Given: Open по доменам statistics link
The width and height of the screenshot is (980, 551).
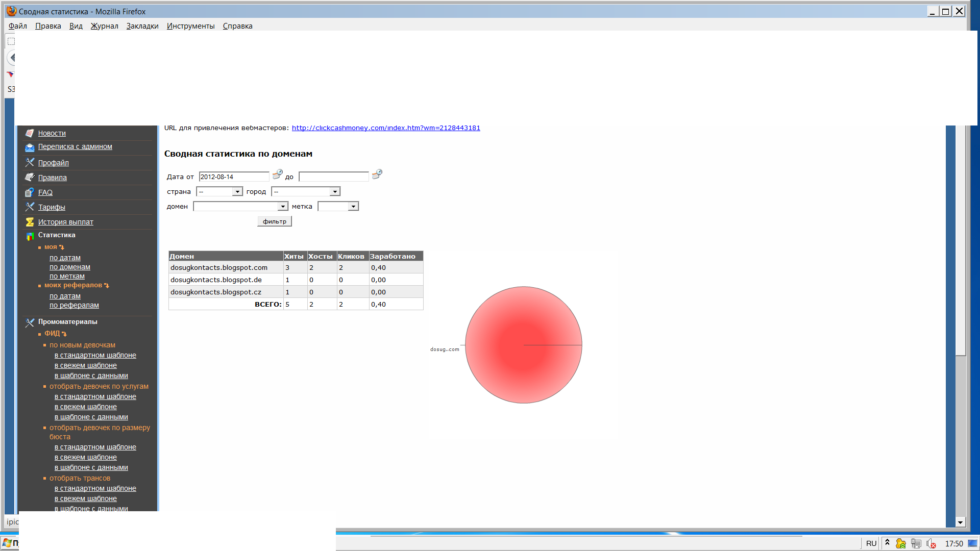Looking at the screenshot, I should (x=69, y=267).
